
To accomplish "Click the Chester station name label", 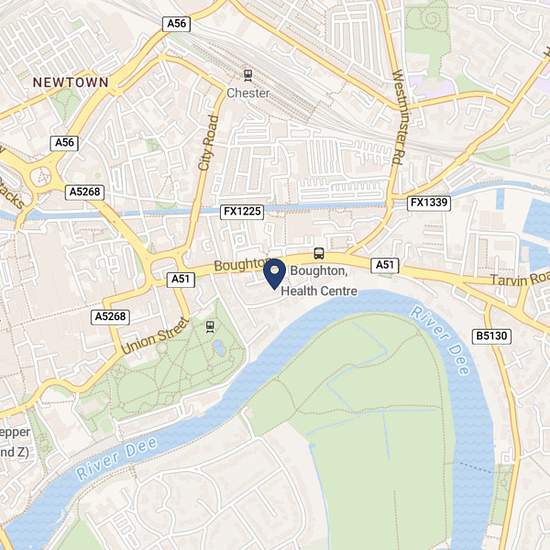I will click(248, 93).
